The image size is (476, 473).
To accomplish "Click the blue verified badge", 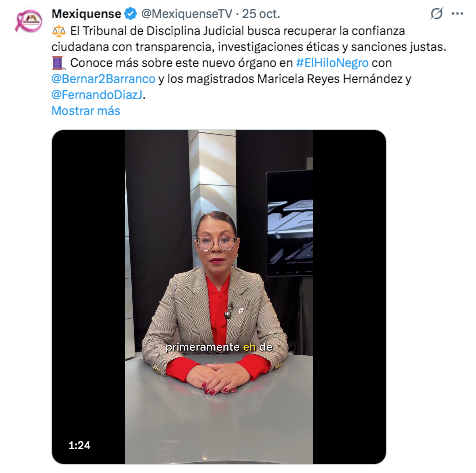I will pyautogui.click(x=130, y=14).
